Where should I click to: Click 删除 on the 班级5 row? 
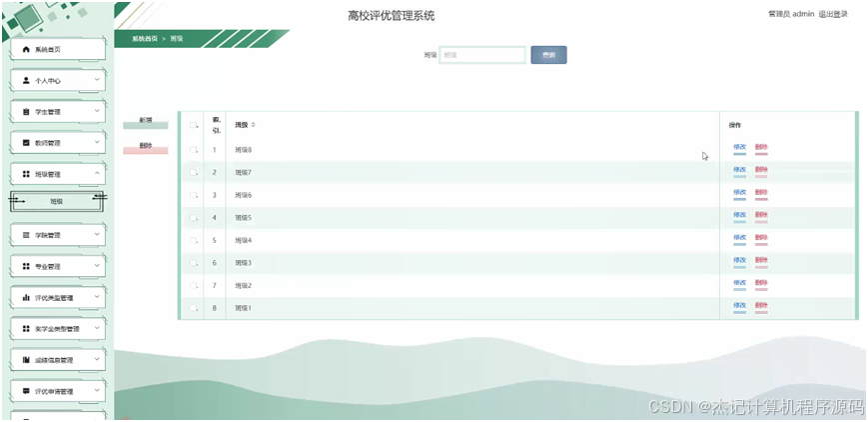[761, 215]
